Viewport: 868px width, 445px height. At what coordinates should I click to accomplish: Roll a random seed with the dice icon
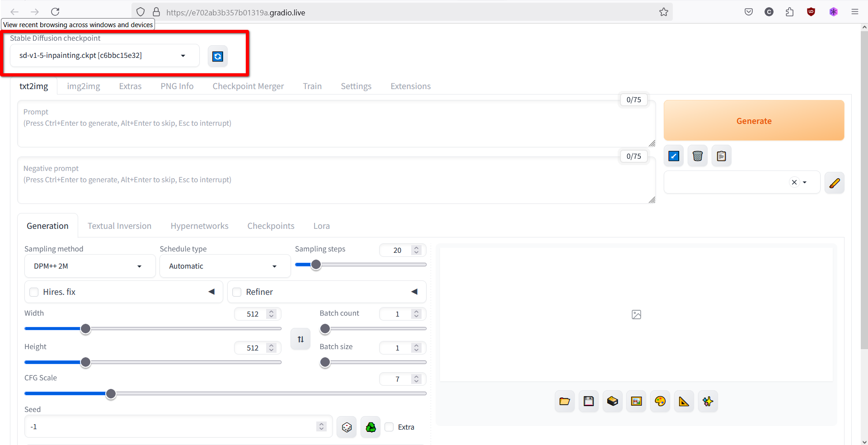(x=346, y=426)
